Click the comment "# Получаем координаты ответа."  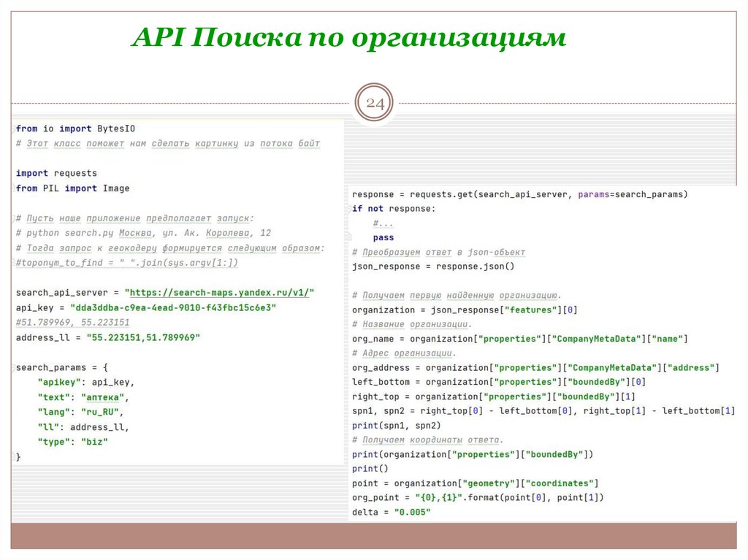(x=428, y=440)
